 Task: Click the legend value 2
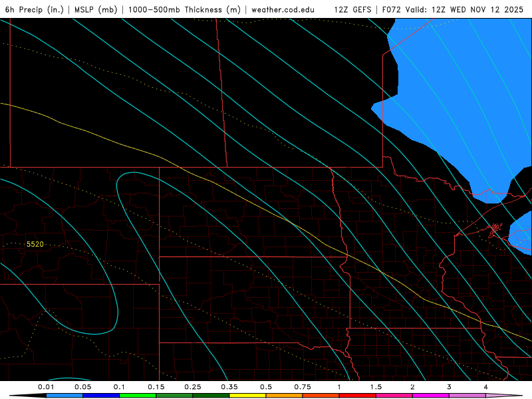[412, 387]
